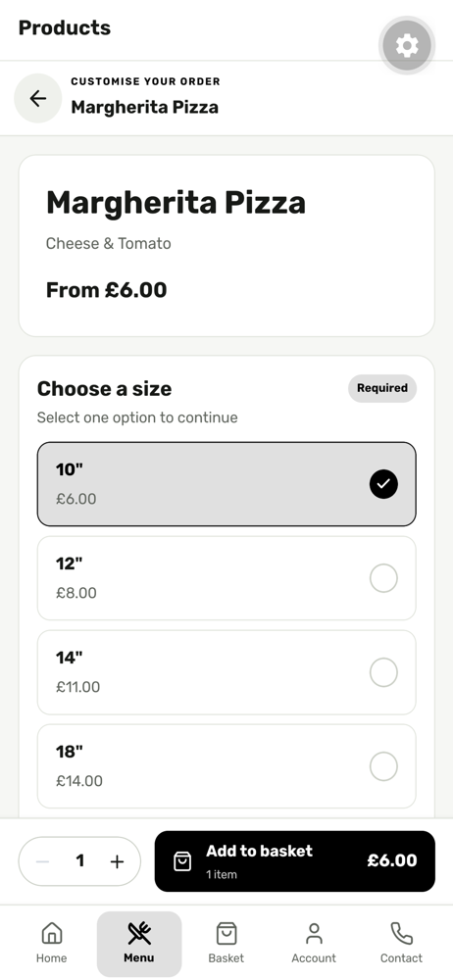This screenshot has height=980, width=453.
Task: Decrease quantity with the minus icon
Action: (x=42, y=861)
